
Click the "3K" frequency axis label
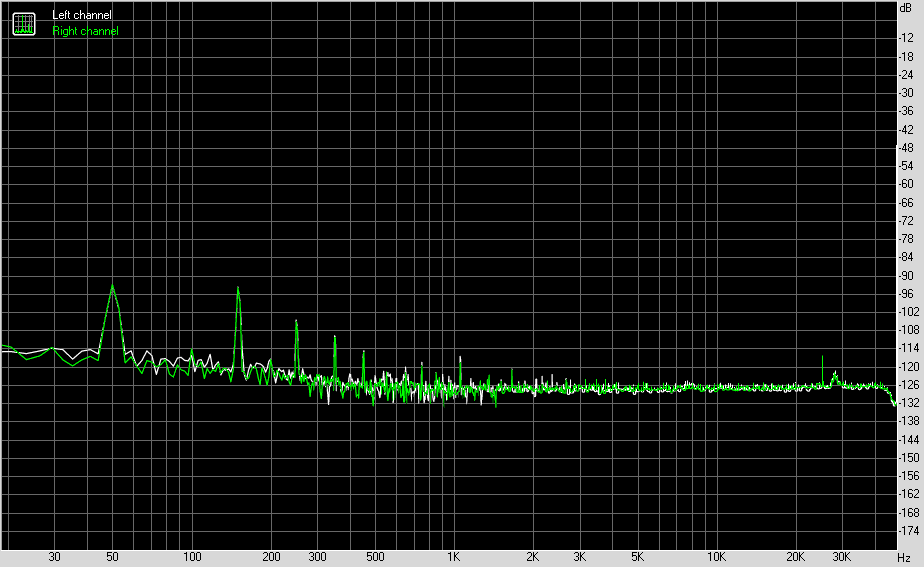tap(579, 557)
